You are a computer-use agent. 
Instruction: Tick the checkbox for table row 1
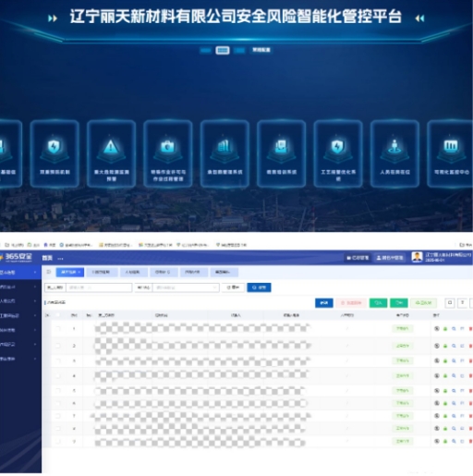coord(57,329)
